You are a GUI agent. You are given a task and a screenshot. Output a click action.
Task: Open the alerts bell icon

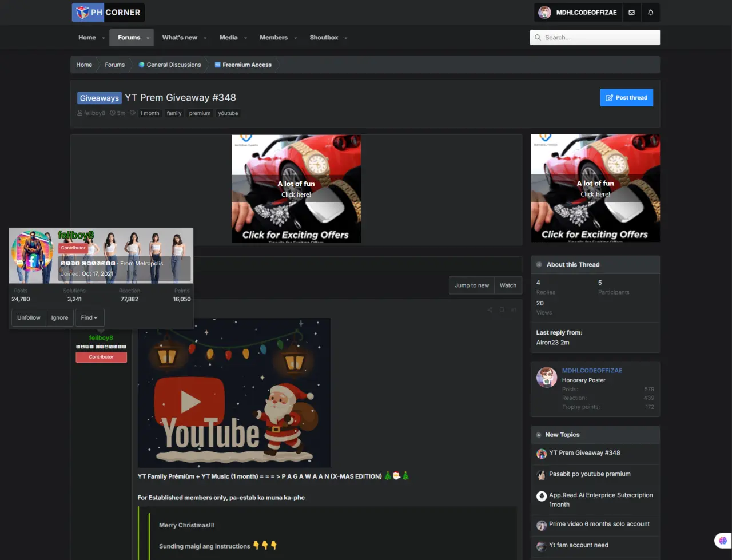pos(650,13)
